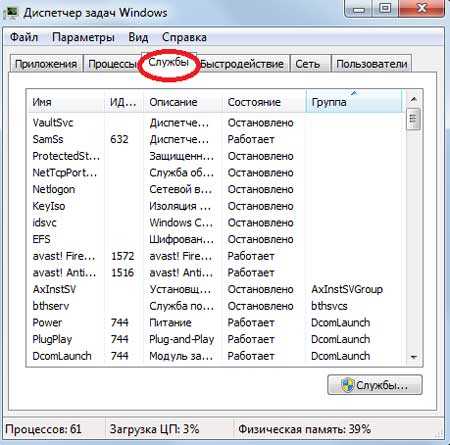
Task: Sort by the Описание column header
Action: coord(183,102)
